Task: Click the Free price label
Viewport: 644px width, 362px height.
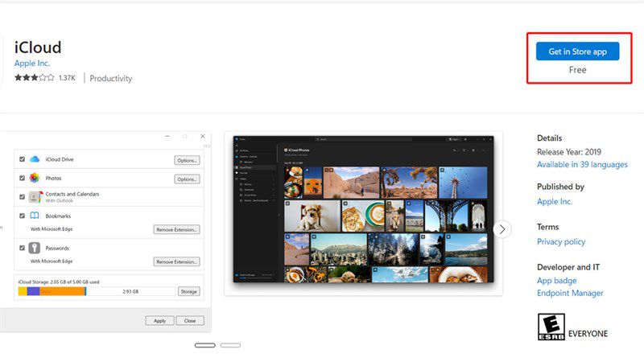Action: 577,70
